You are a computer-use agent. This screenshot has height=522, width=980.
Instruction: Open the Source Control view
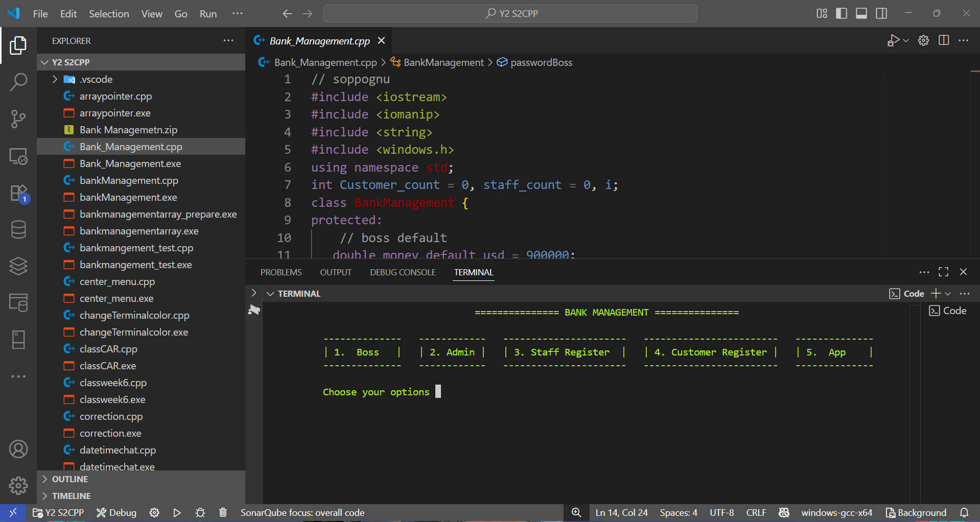18,118
